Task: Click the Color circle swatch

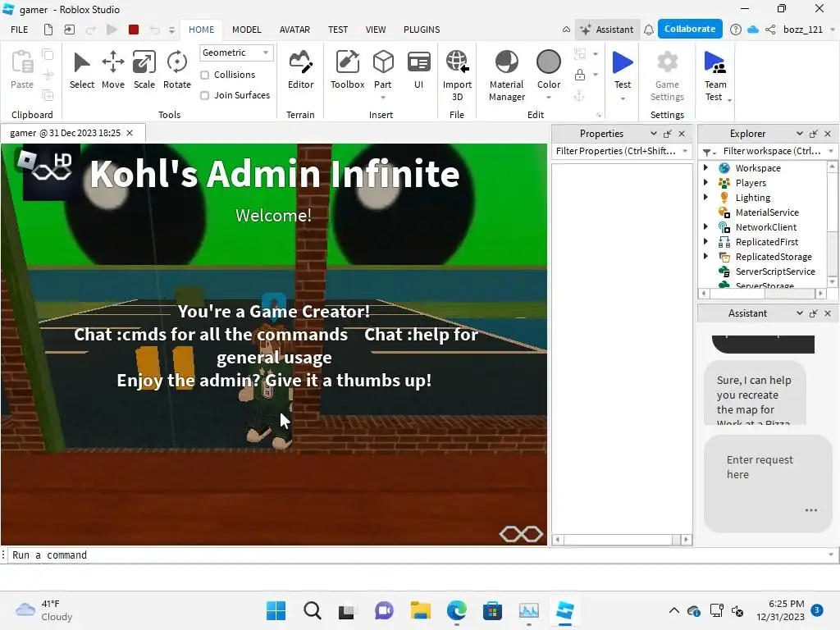Action: coord(549,62)
